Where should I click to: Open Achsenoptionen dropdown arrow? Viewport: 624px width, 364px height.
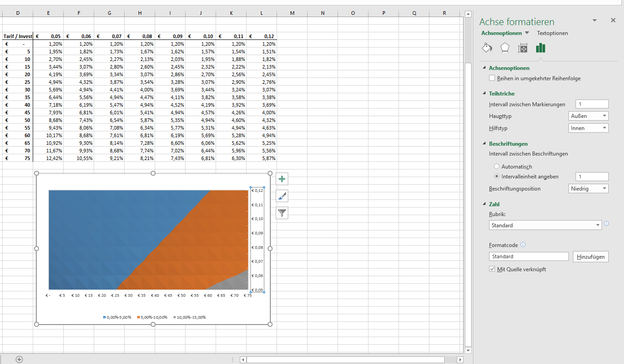click(527, 33)
